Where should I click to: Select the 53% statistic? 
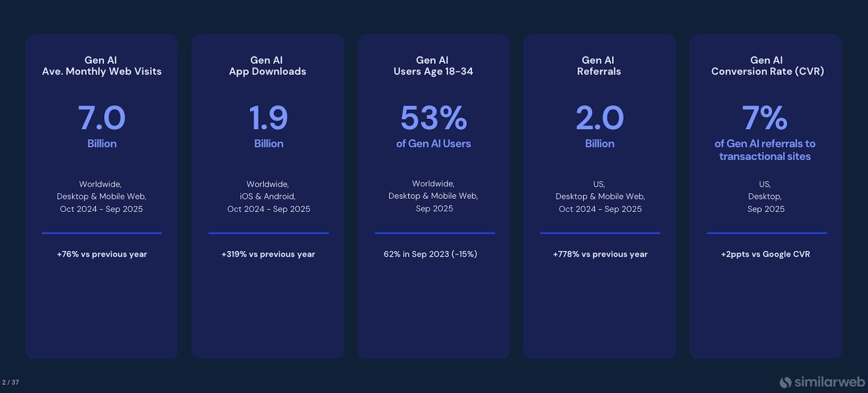click(433, 118)
